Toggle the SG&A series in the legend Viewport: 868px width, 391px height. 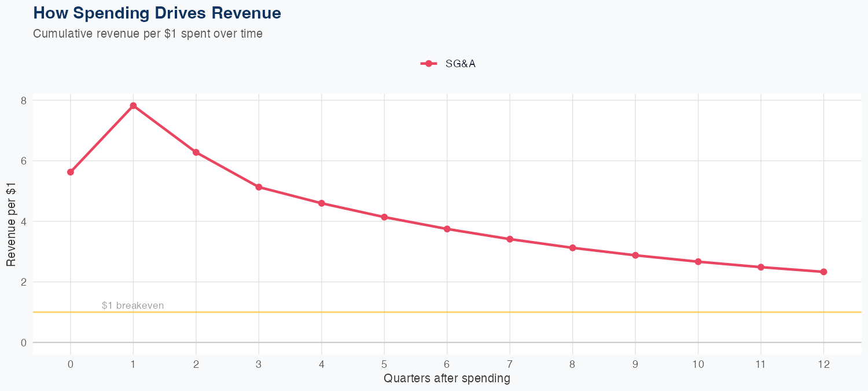point(460,64)
